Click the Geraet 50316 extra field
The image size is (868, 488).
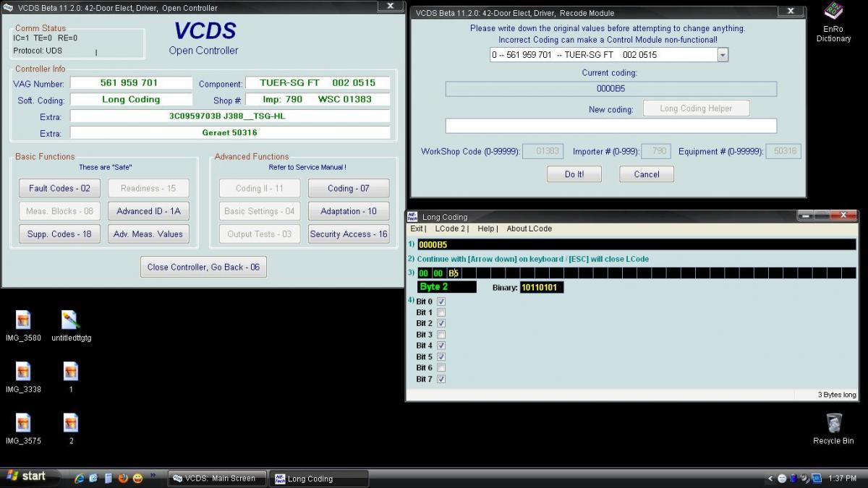230,133
